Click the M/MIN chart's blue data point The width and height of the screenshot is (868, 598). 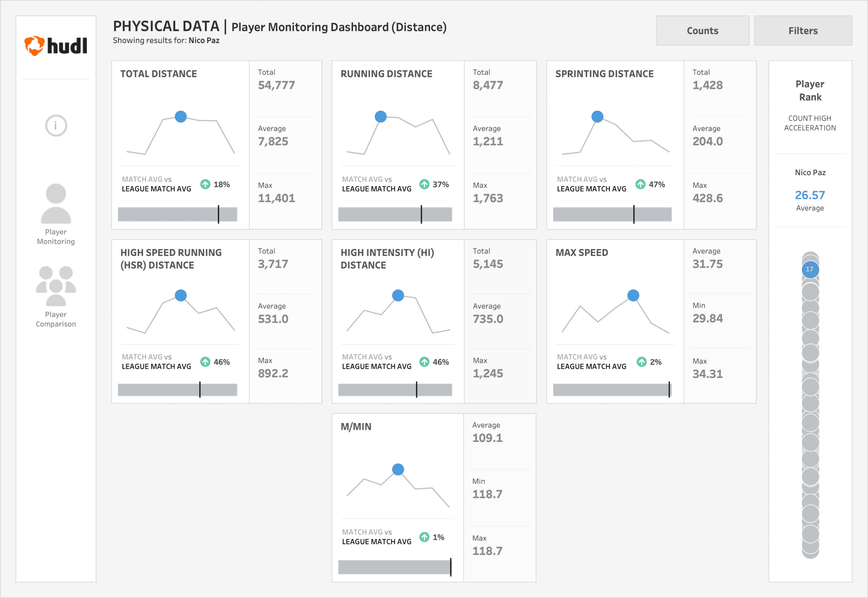[x=398, y=469]
